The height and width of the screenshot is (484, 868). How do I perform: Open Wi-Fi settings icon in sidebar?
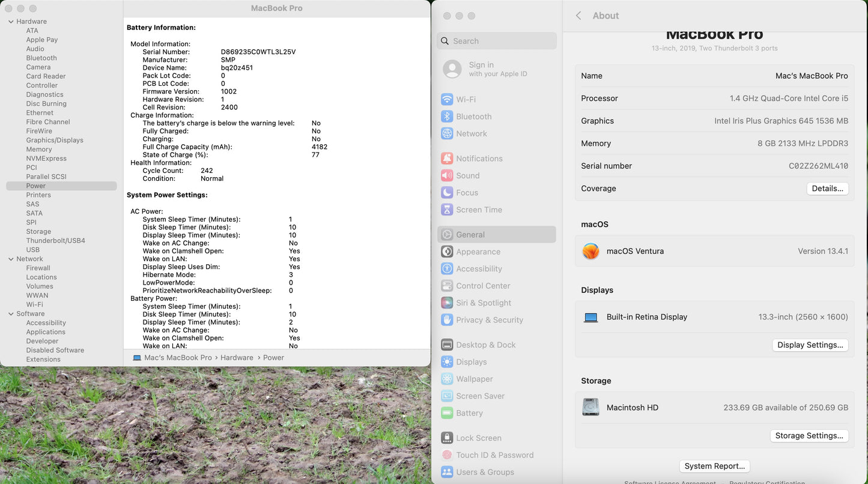point(447,100)
